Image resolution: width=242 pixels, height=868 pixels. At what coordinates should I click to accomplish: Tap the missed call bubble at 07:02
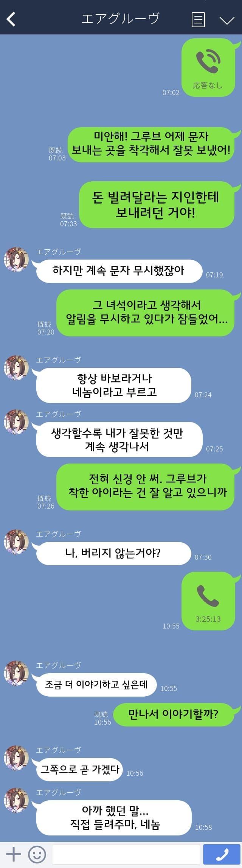click(208, 68)
